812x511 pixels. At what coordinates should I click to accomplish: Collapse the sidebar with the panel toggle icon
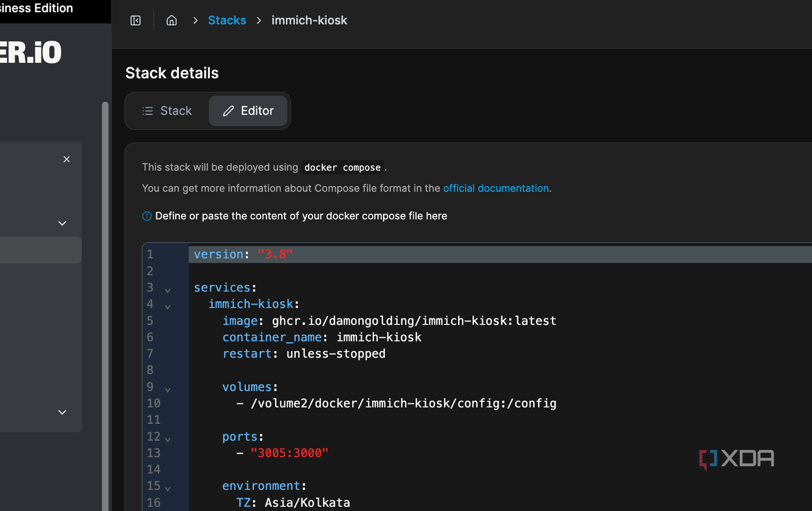click(x=136, y=21)
